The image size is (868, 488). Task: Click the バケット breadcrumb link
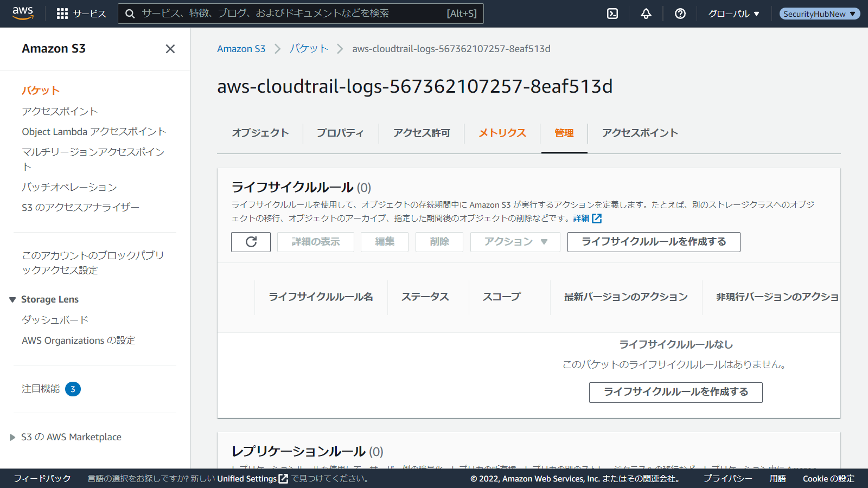309,49
